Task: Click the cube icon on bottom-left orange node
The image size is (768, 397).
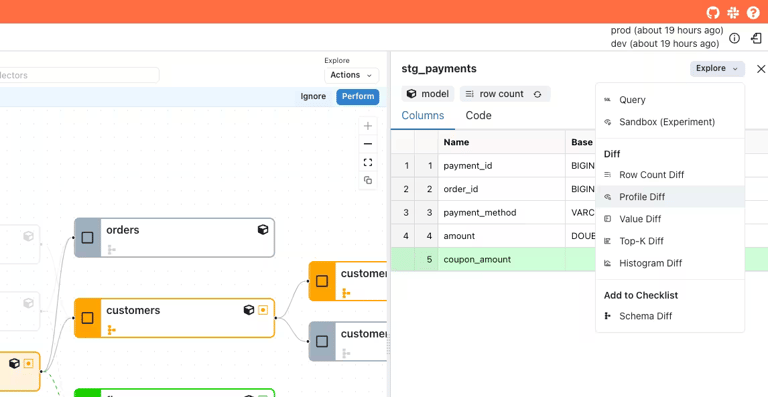Action: [14, 363]
